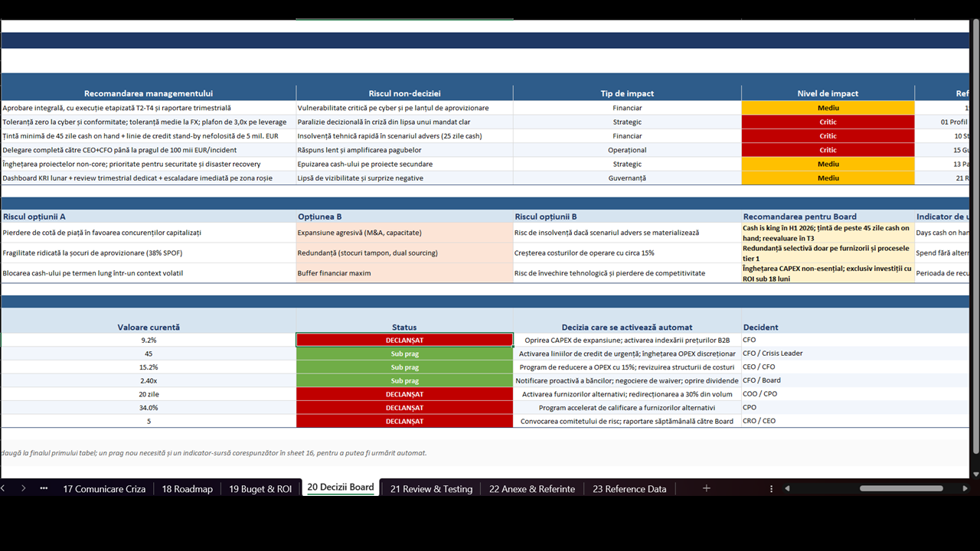Click the 34.0% value cell
980x551 pixels.
pyautogui.click(x=149, y=408)
